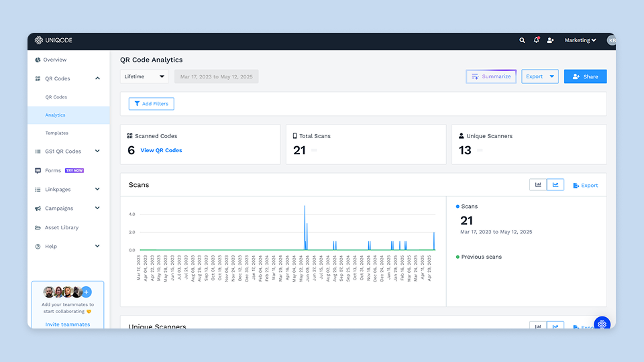
Task: Expand Linkpages section
Action: tap(97, 189)
